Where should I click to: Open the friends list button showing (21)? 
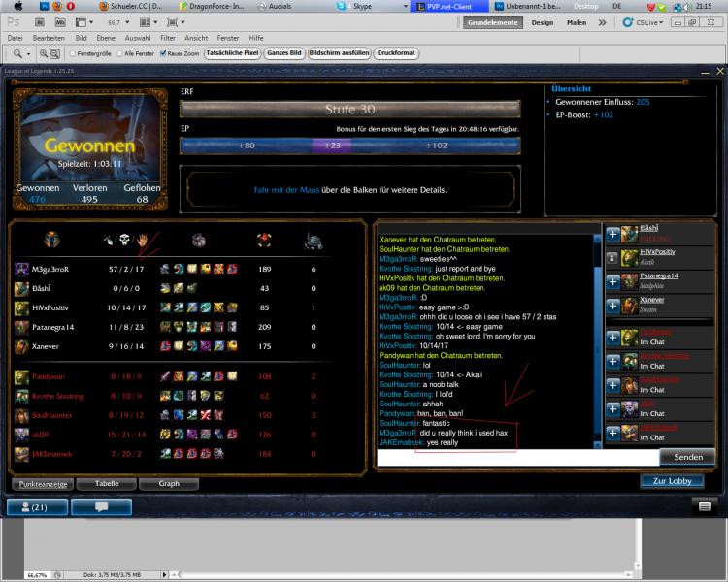37,506
